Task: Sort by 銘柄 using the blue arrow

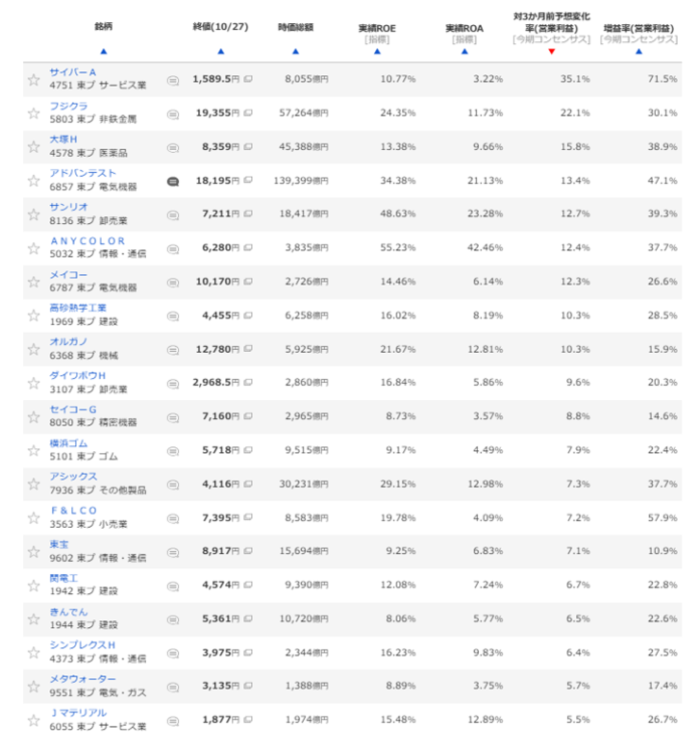Action: pos(103,51)
